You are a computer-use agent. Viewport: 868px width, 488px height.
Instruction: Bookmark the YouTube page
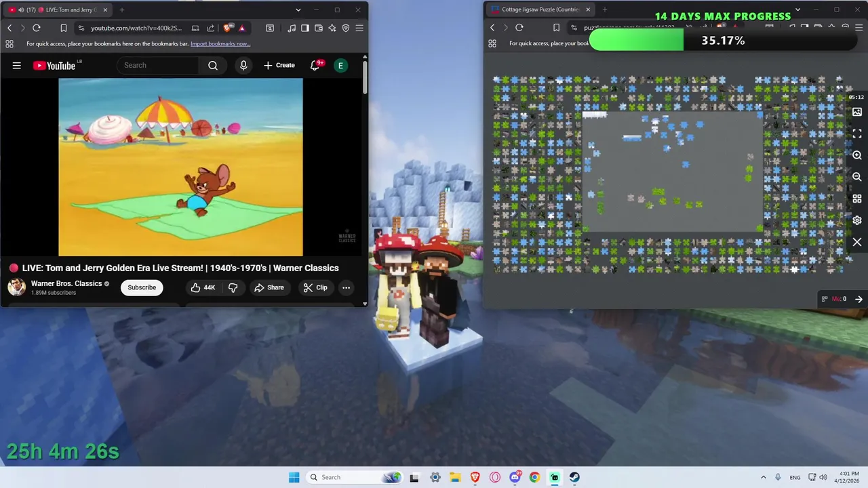(x=63, y=28)
